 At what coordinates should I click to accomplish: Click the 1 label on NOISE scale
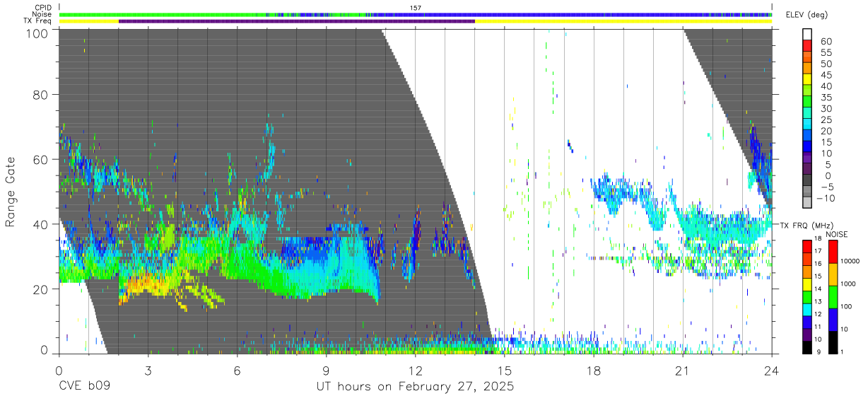843,351
